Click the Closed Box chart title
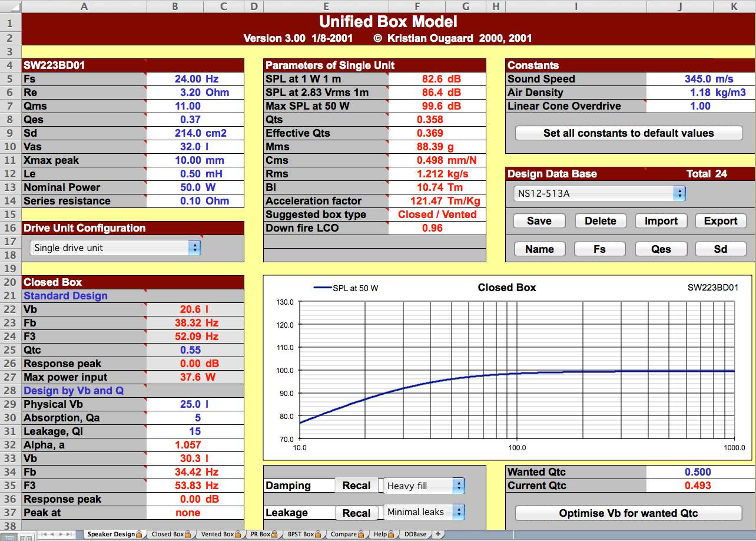Screen dimensions: 756x541 click(x=507, y=288)
